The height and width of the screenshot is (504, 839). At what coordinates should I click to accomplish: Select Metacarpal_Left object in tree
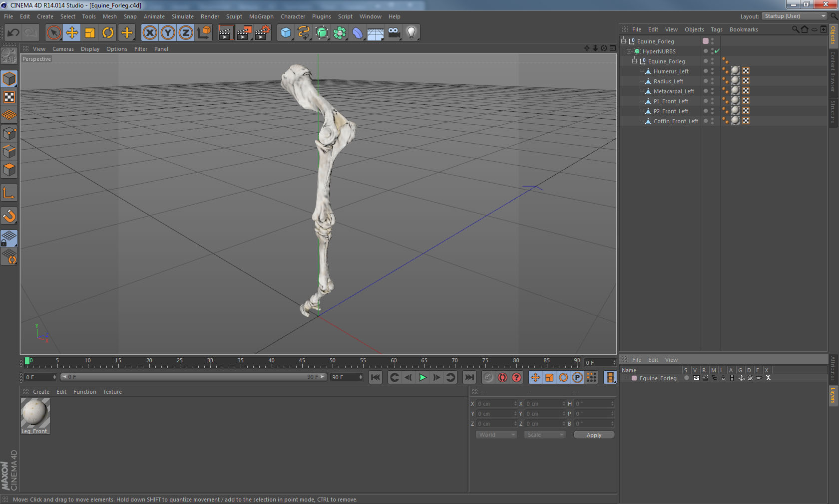[674, 91]
